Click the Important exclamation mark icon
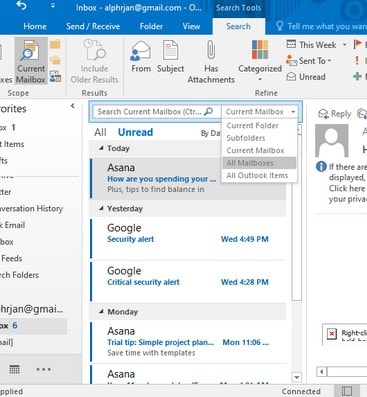The image size is (367, 397). [357, 60]
